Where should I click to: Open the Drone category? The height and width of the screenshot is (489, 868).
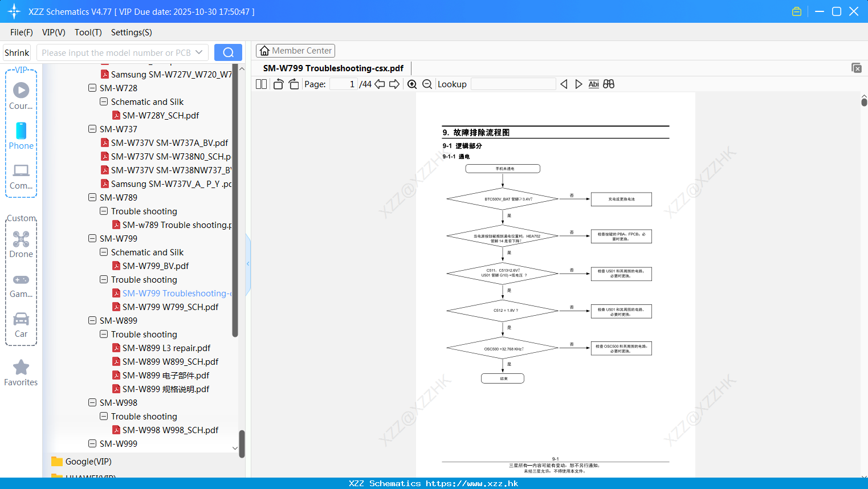(21, 244)
